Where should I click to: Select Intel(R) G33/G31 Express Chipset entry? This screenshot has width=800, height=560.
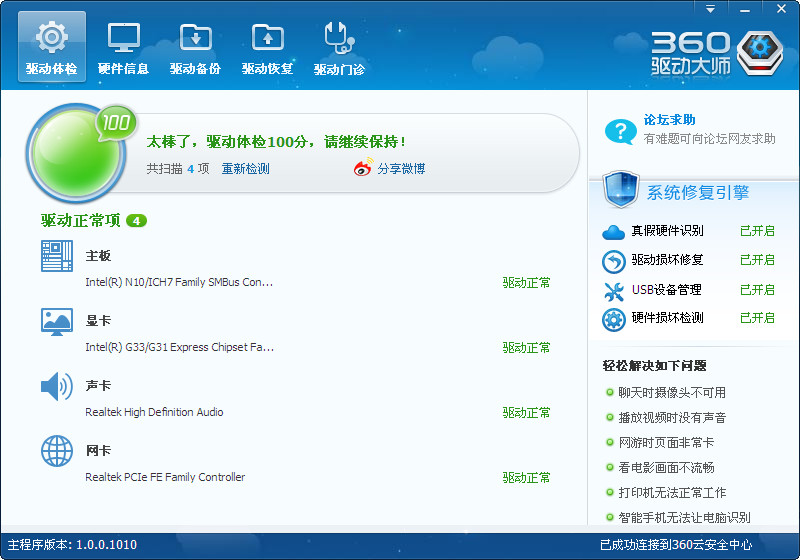point(180,347)
